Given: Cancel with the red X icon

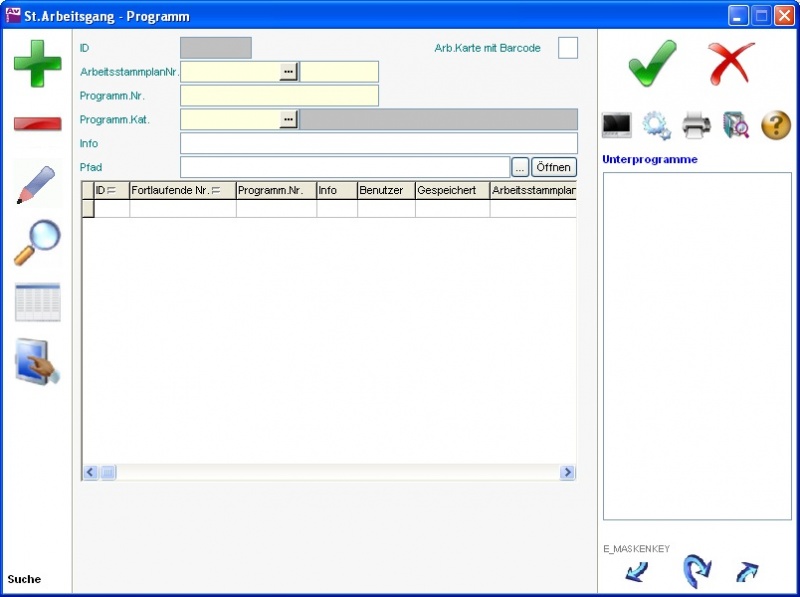Looking at the screenshot, I should point(731,63).
